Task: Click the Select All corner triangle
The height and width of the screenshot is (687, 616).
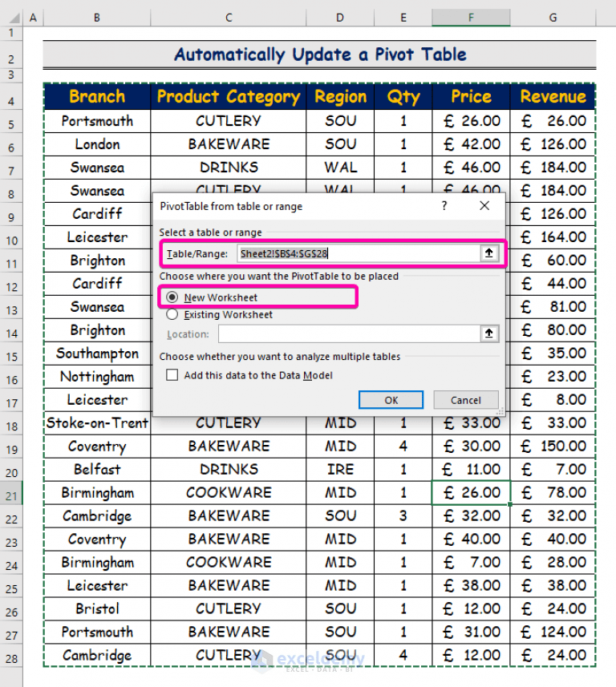Action: 13,18
